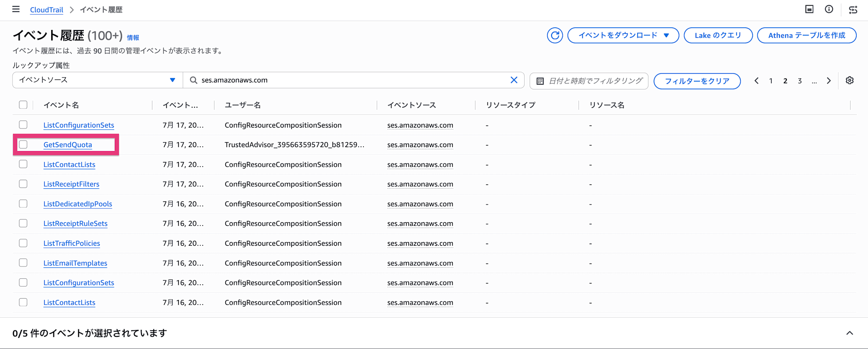Go to previous page arrow
Image resolution: width=868 pixels, height=349 pixels.
(756, 81)
